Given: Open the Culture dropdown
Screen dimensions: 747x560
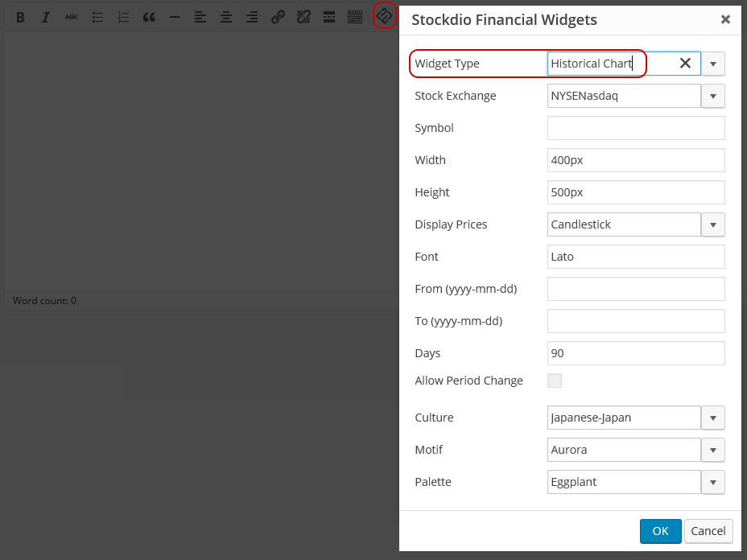Looking at the screenshot, I should pyautogui.click(x=712, y=418).
